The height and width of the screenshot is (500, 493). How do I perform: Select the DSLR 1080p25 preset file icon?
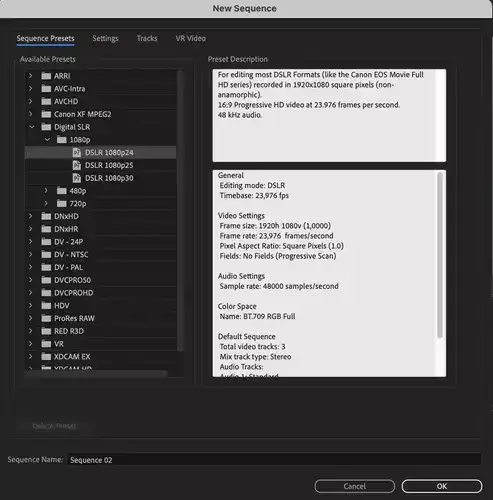pyautogui.click(x=77, y=165)
